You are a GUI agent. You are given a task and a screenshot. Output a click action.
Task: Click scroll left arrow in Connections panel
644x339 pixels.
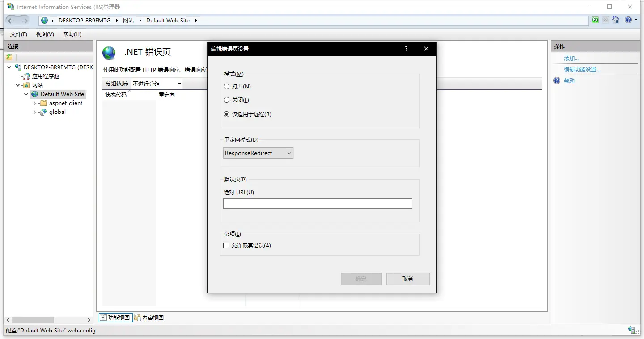8,320
